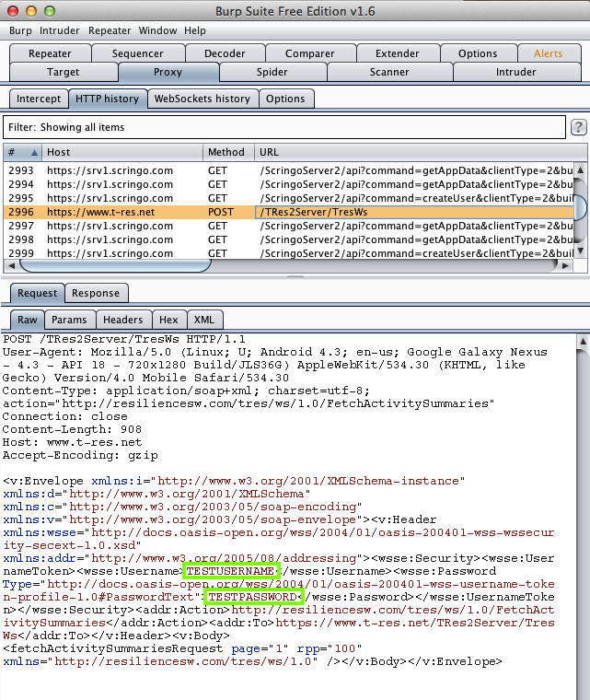590x700 pixels.
Task: Click TESTPASSWORD in the request body
Action: (253, 597)
